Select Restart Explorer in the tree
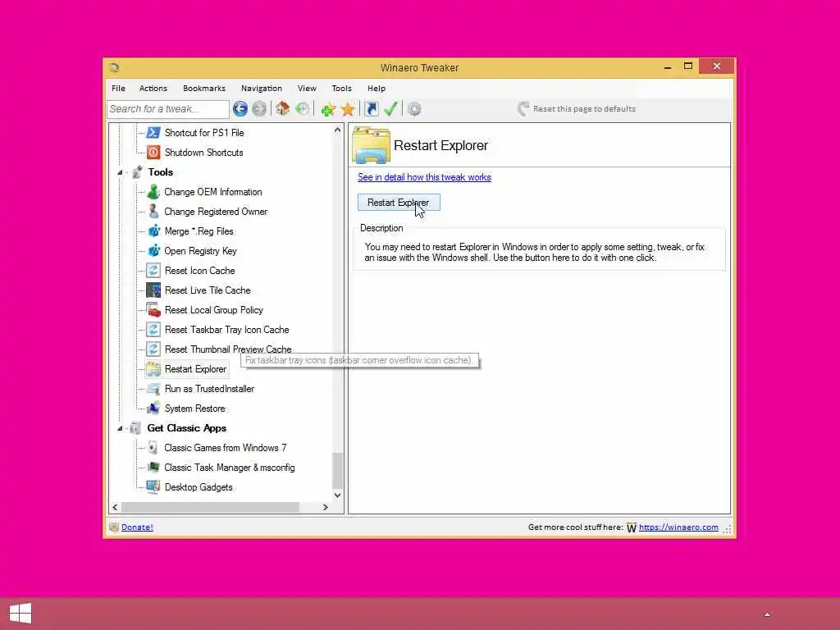Screen dimensions: 840x630 (195, 369)
